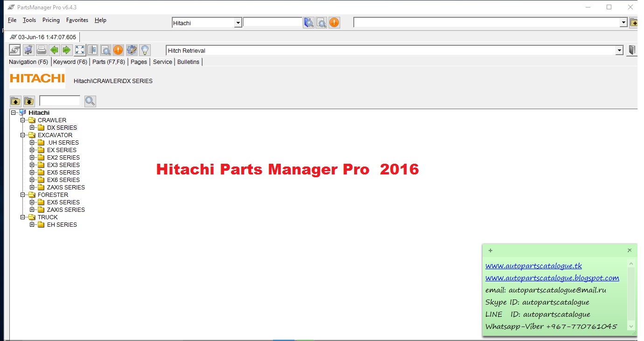Click the page search icon beside the printer row
Viewport: 644px width, 341px height.
click(x=105, y=50)
